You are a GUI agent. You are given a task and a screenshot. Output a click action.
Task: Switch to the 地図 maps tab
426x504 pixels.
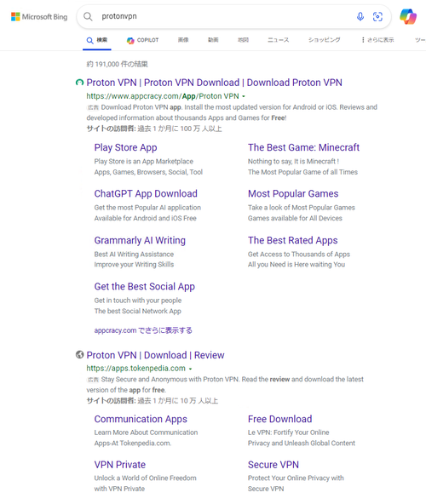coord(243,40)
